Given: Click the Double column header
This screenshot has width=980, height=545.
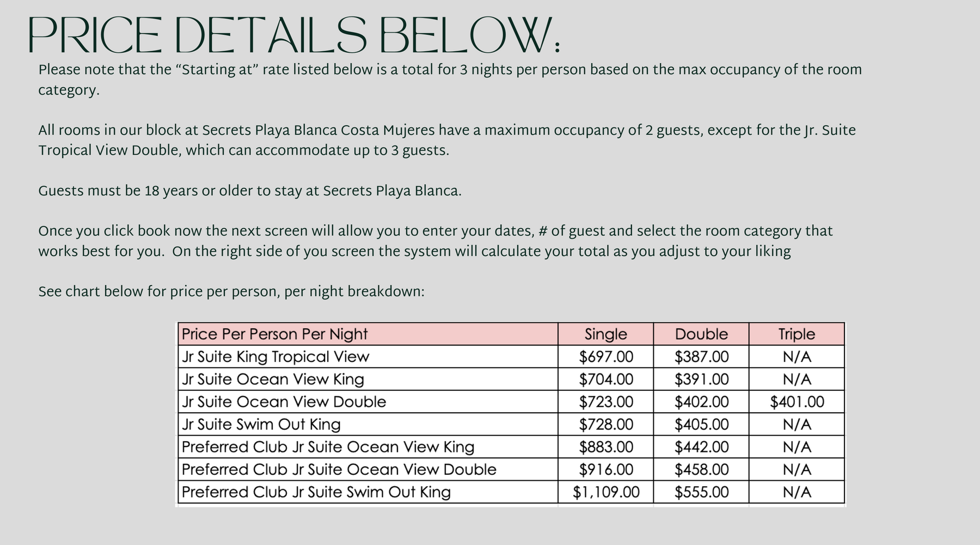Looking at the screenshot, I should pos(701,334).
